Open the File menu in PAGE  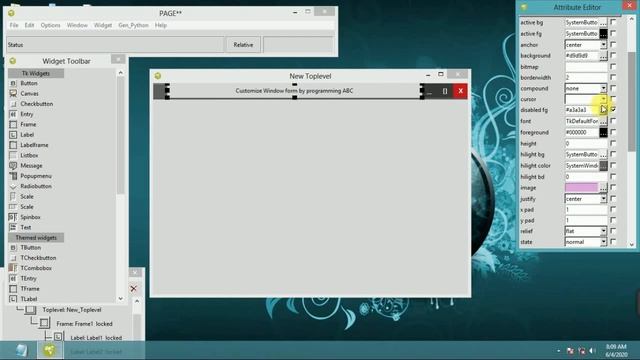tap(14, 25)
